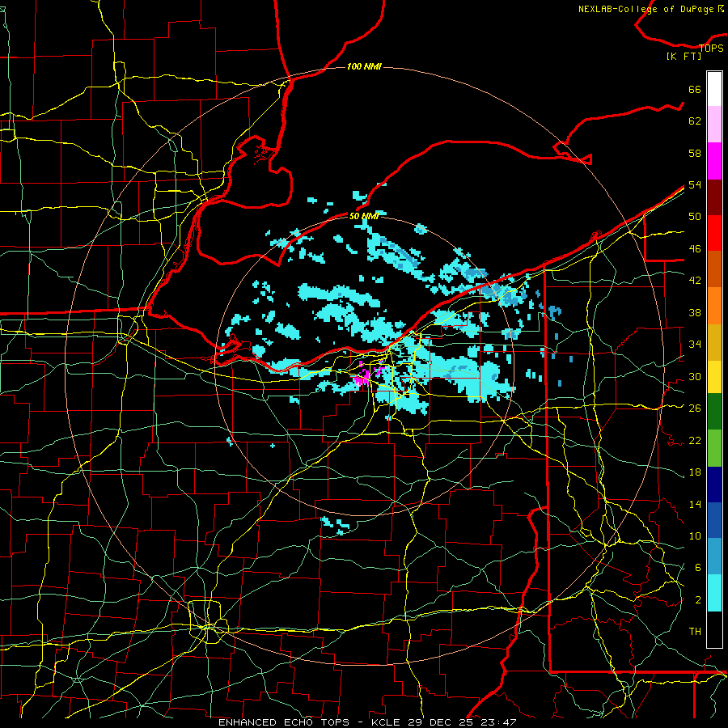Click the 10 legend value
This screenshot has height=728, width=728.
point(695,535)
